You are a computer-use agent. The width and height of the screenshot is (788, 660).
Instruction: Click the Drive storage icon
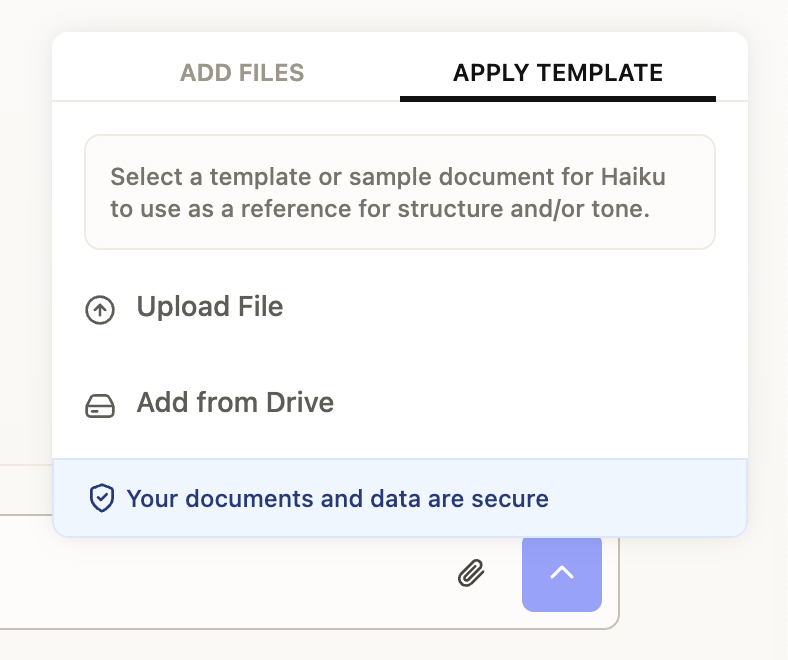[x=99, y=406]
